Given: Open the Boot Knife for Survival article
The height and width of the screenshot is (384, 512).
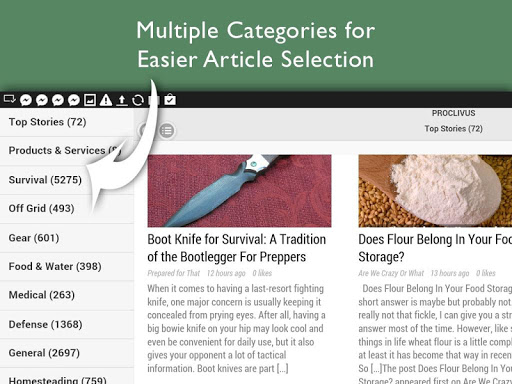Looking at the screenshot, I should click(236, 248).
